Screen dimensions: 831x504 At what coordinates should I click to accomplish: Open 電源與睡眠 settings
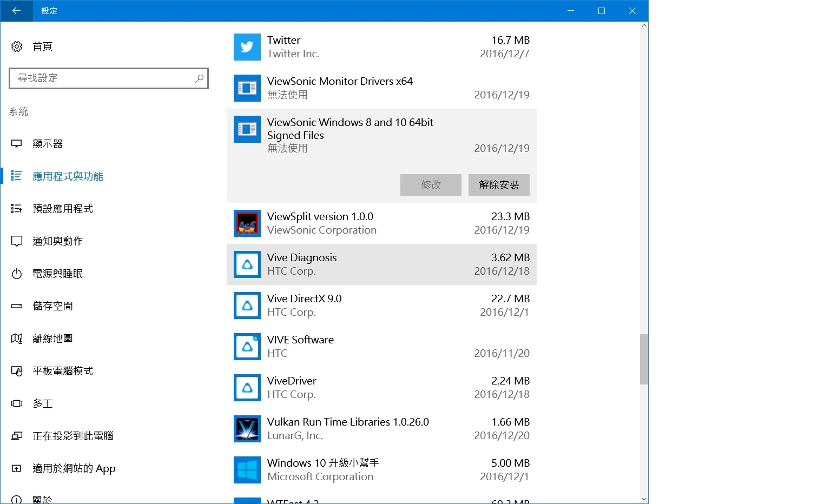point(58,274)
